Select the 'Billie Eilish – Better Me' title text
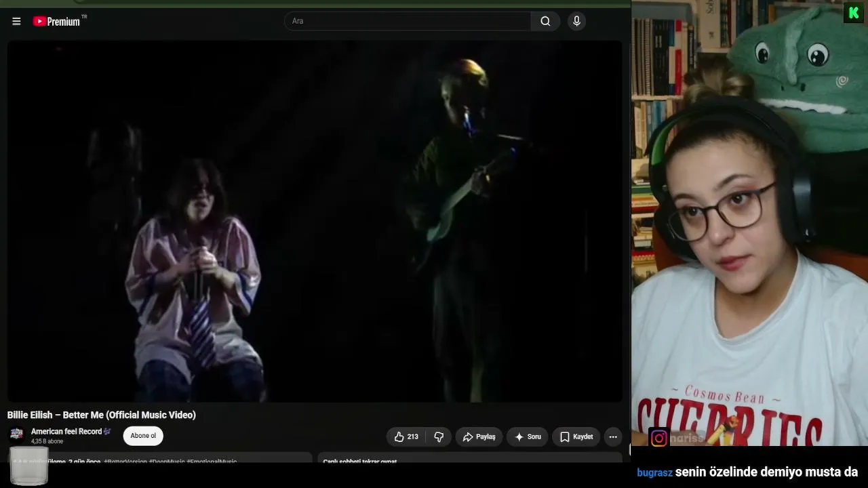The width and height of the screenshot is (868, 488). (x=102, y=415)
